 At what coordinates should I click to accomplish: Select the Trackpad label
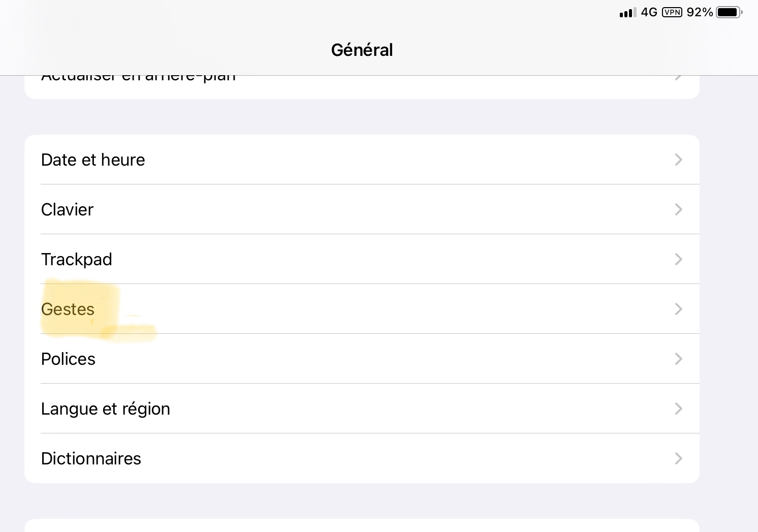(x=77, y=260)
